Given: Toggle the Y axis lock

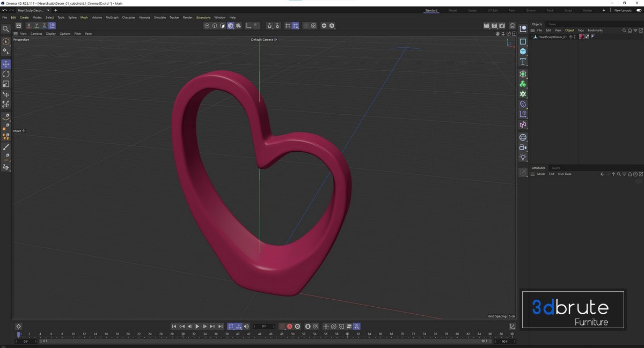Looking at the screenshot, I should point(36,26).
